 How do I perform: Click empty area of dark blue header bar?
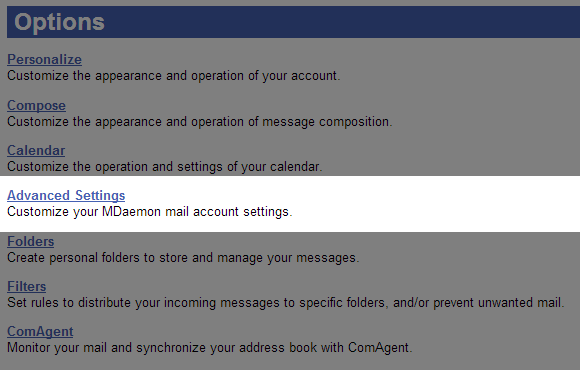333,22
